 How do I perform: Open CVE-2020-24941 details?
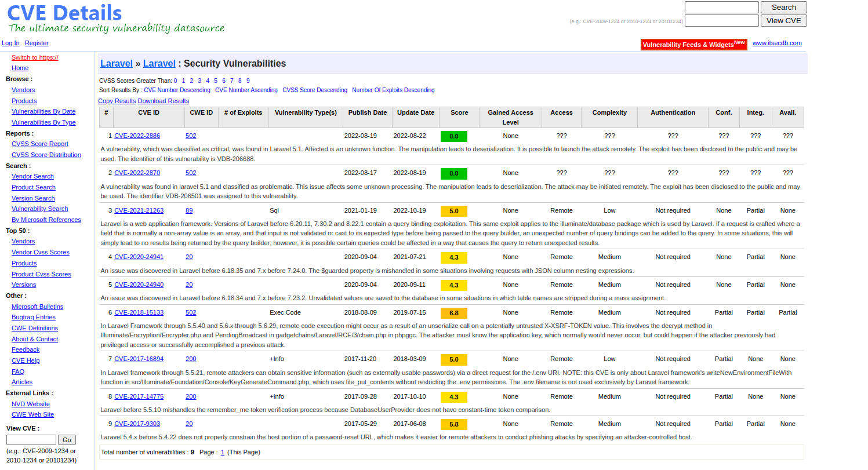(139, 257)
